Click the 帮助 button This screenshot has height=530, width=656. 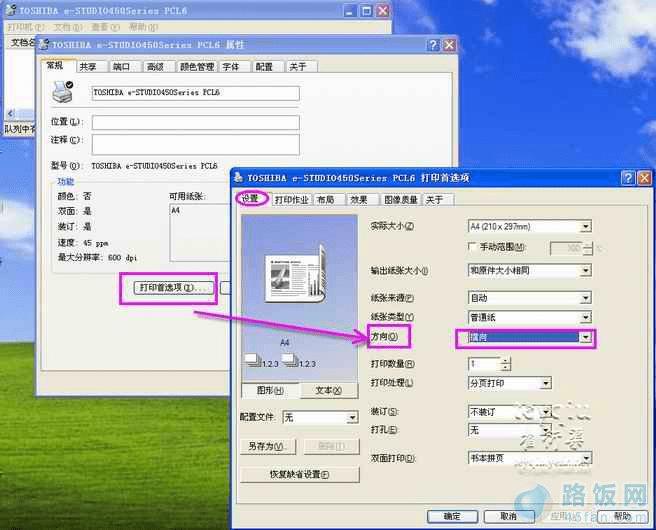tap(622, 517)
